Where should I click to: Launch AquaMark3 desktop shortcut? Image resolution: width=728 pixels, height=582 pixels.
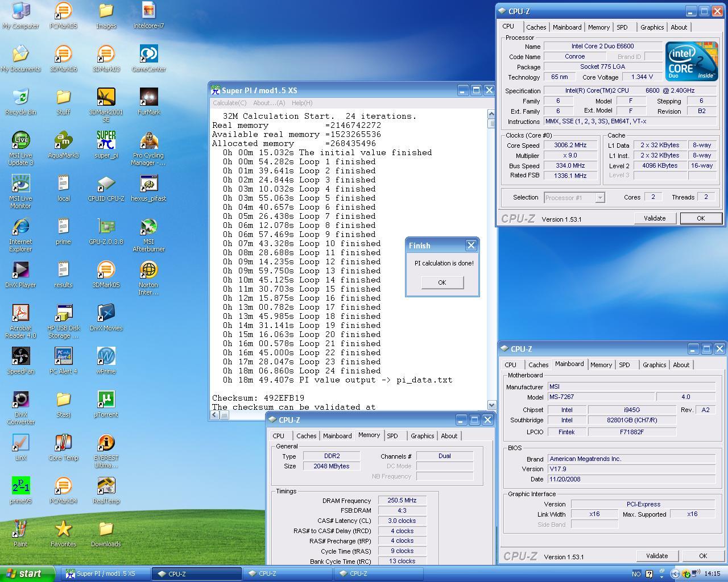coord(63,145)
